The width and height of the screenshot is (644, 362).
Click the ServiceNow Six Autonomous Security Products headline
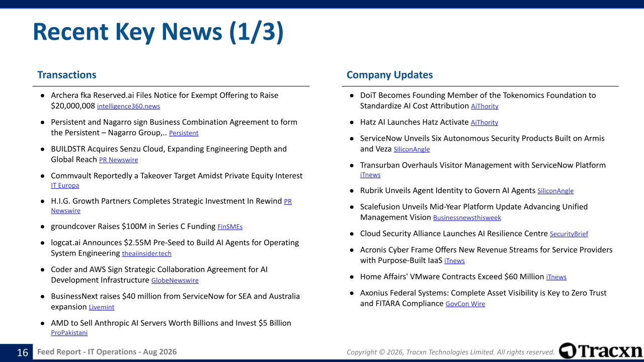482,144
